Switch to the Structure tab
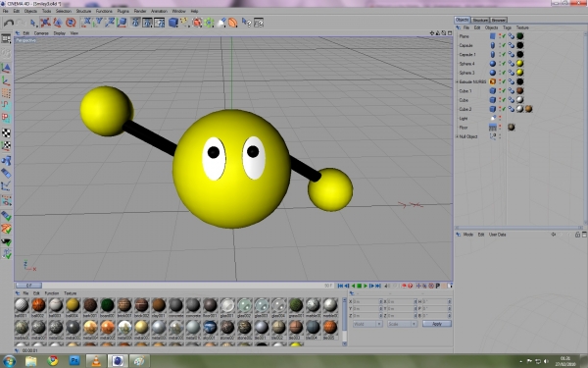Screen dimensions: 588x368 click(480, 20)
